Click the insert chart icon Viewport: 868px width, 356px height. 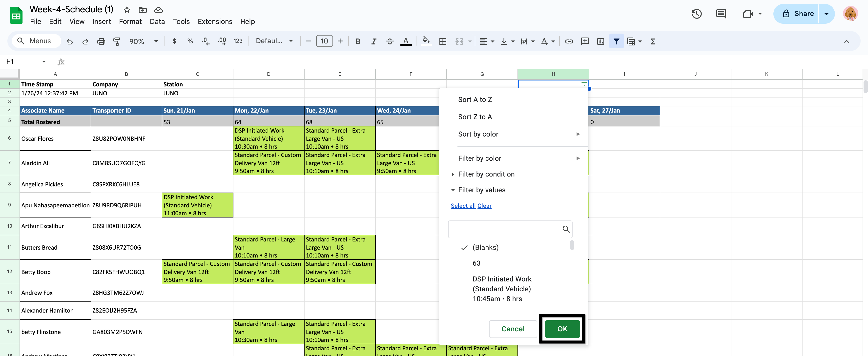click(600, 41)
